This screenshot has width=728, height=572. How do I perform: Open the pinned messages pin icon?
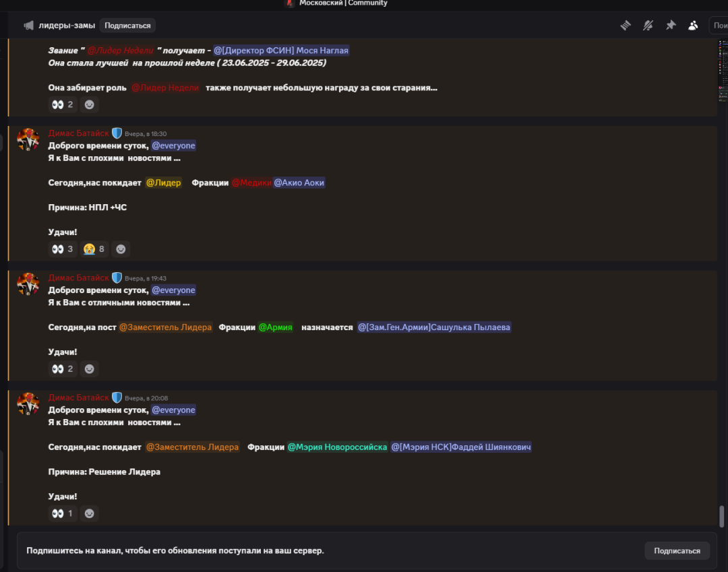pyautogui.click(x=671, y=26)
